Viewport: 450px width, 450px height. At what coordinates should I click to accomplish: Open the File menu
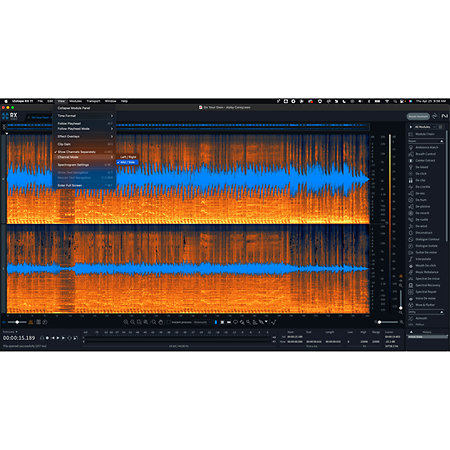pyautogui.click(x=40, y=101)
